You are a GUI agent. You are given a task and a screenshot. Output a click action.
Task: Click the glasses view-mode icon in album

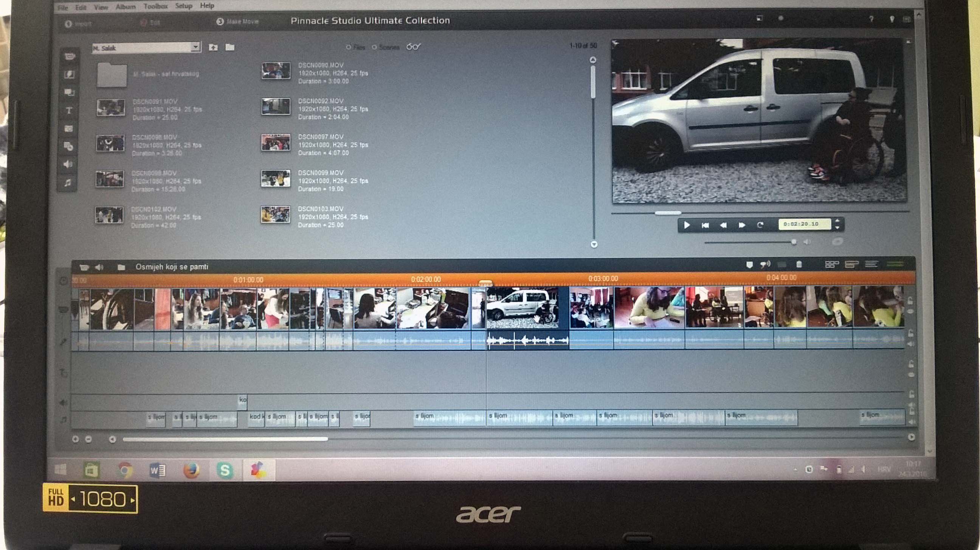[413, 47]
